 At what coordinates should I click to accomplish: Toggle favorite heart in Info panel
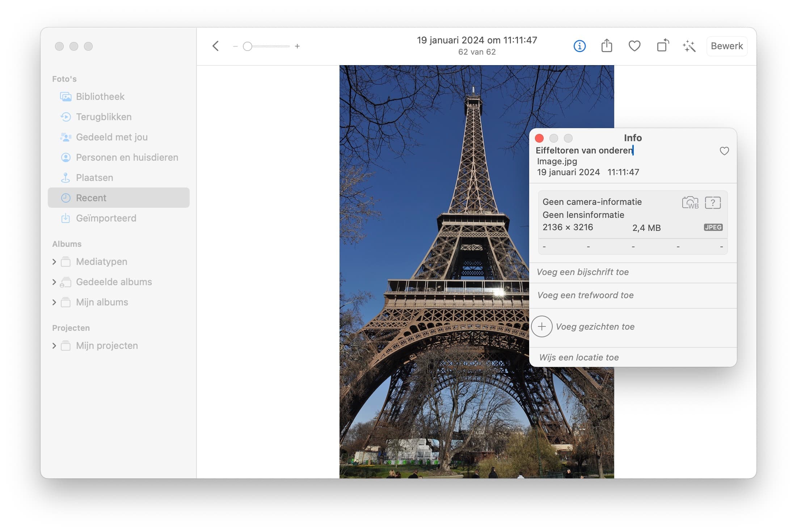(724, 151)
